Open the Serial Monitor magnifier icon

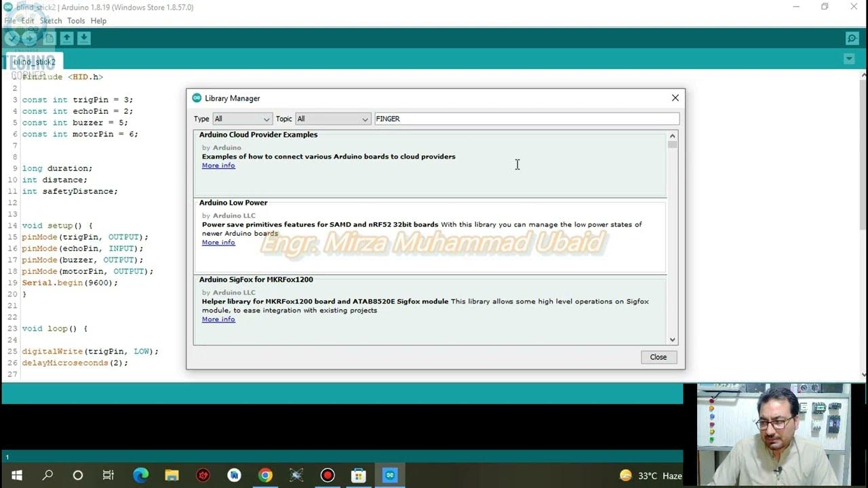pyautogui.click(x=852, y=38)
